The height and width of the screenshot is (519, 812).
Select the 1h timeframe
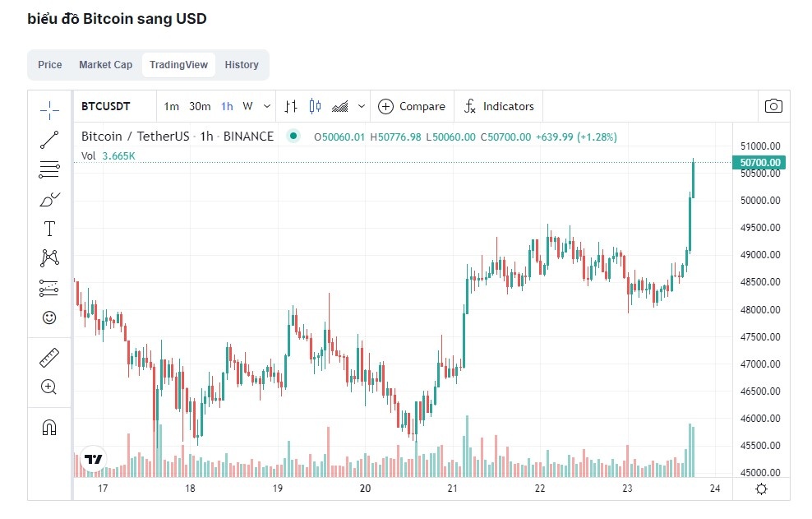pos(228,106)
